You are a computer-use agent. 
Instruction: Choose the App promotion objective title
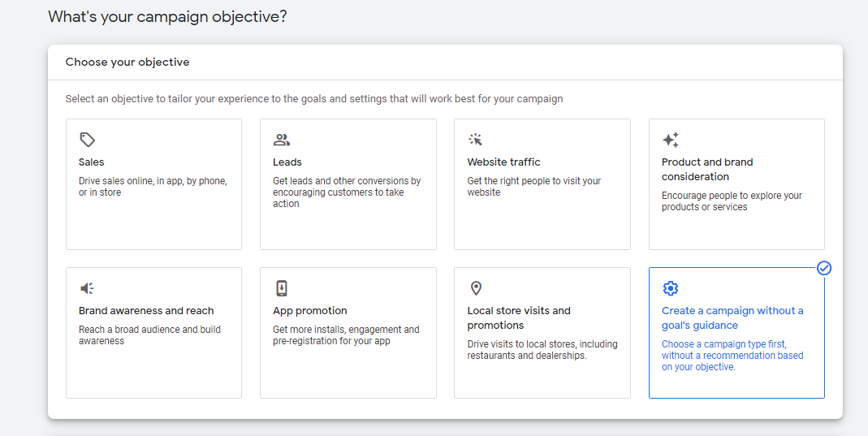pyautogui.click(x=309, y=310)
